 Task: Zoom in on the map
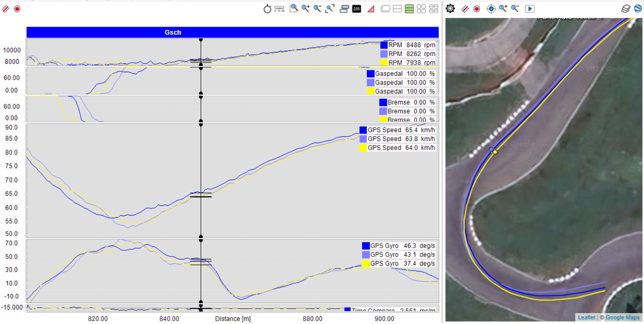pyautogui.click(x=503, y=9)
